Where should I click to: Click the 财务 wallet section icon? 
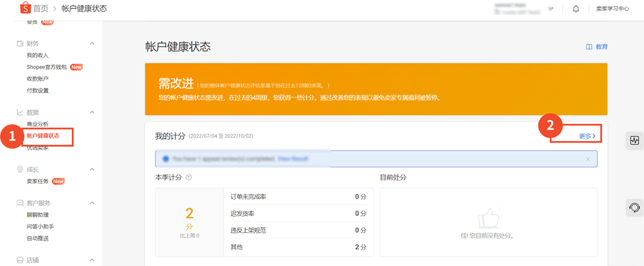point(20,44)
